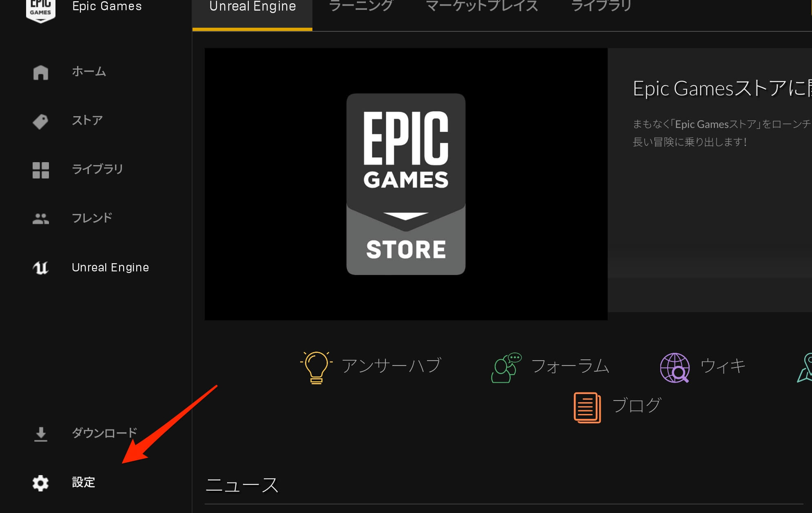Click the Epic Games Store banner thumbnail
The image size is (812, 513).
406,185
